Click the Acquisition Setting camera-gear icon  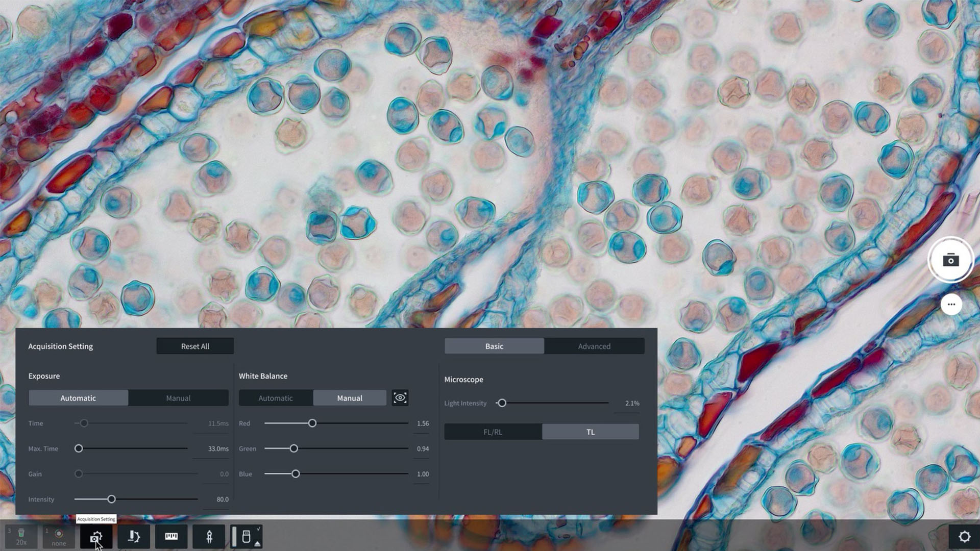[x=96, y=537]
